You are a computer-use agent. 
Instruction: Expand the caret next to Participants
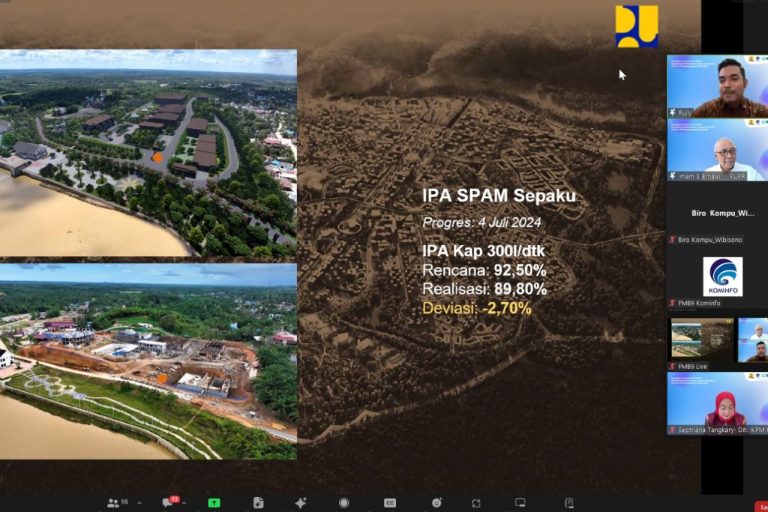coord(139,502)
